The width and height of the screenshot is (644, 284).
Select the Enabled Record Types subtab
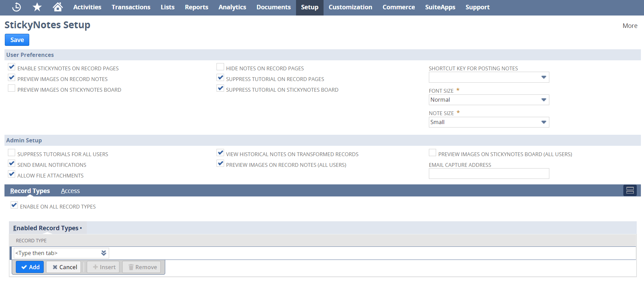point(47,228)
